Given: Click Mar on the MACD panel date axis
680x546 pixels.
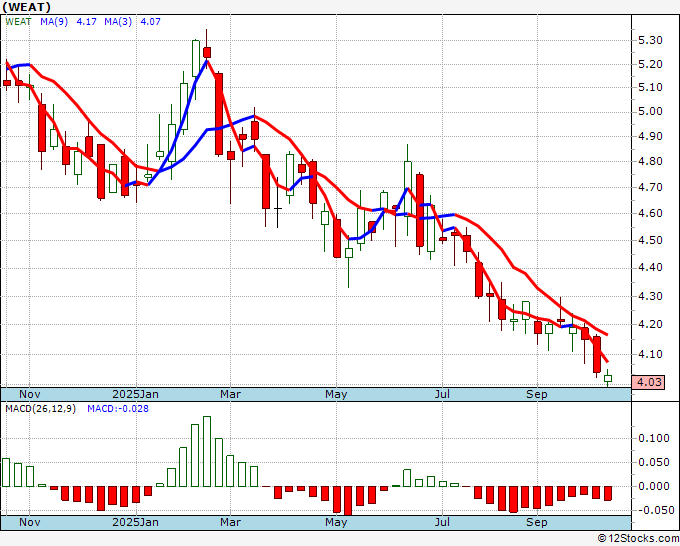Looking at the screenshot, I should point(230,522).
